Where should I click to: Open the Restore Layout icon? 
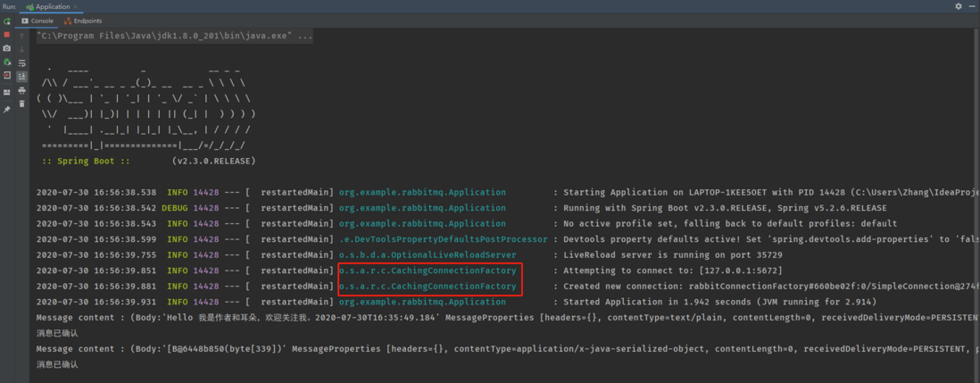pos(7,93)
